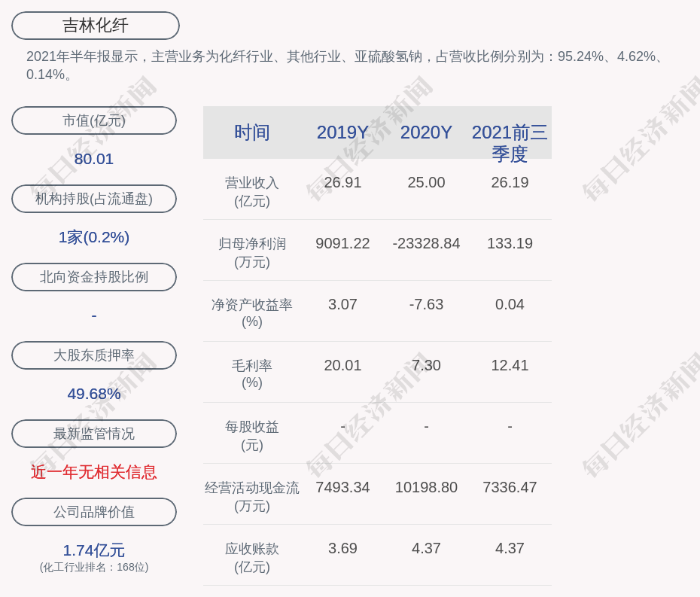This screenshot has height=597, width=700.
Task: Click the 大股东质押率 label pill
Action: [94, 355]
